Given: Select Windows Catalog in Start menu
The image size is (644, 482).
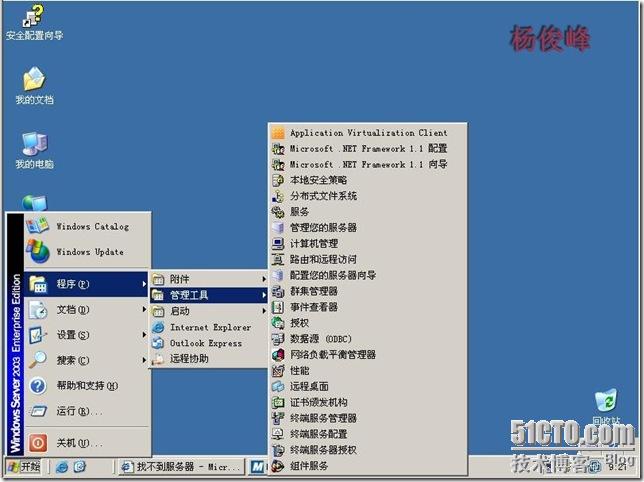Looking at the screenshot, I should click(87, 226).
